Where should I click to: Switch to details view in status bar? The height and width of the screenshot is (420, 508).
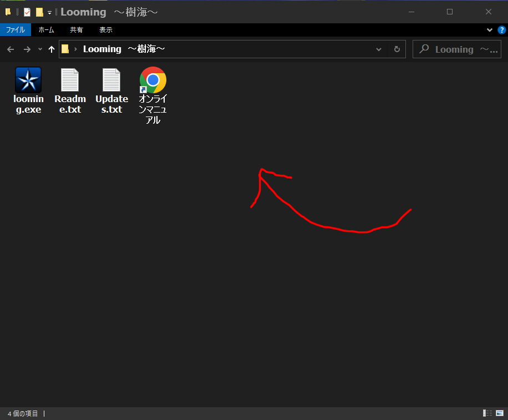pos(487,413)
